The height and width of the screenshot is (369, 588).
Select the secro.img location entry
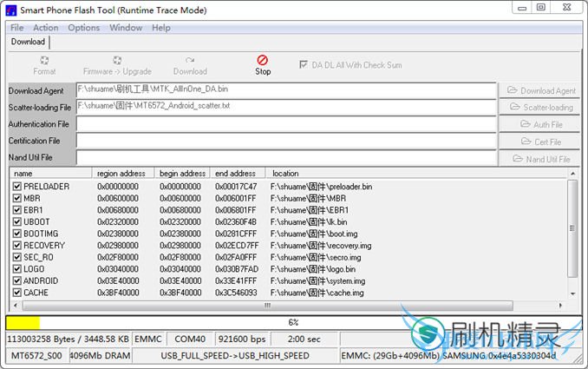click(316, 257)
